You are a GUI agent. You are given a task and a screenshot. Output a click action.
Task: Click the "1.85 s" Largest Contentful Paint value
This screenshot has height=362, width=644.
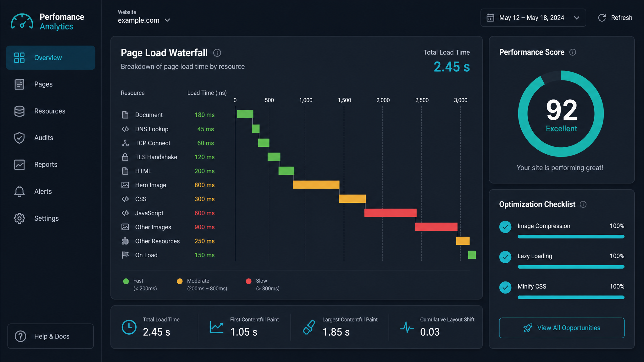click(336, 332)
